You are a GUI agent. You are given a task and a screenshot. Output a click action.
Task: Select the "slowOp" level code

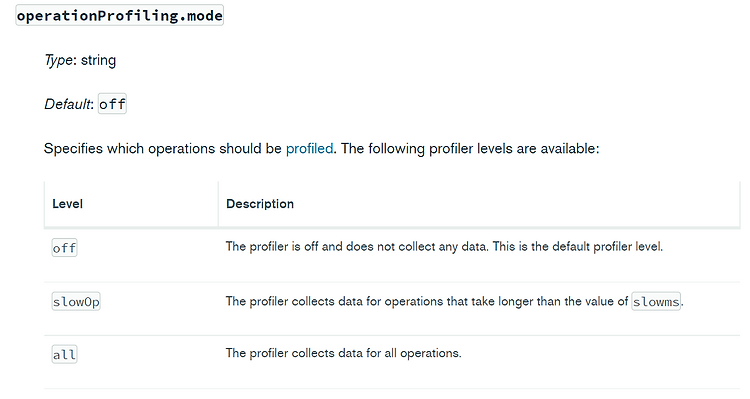76,302
